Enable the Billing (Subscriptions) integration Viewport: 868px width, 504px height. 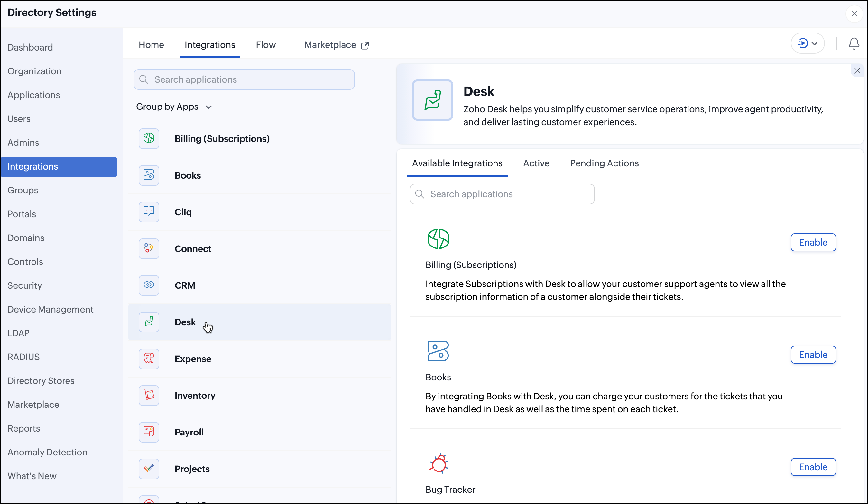(x=813, y=243)
